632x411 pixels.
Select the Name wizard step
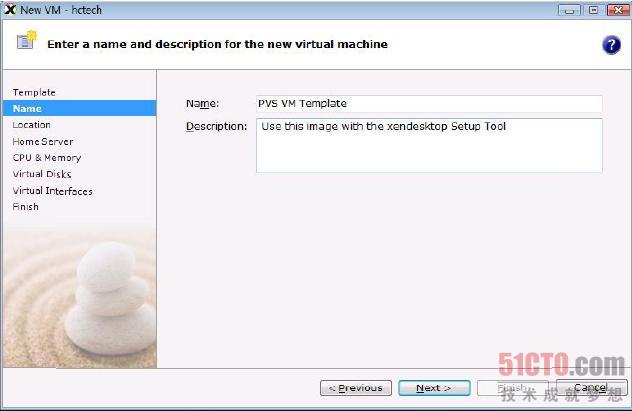click(x=79, y=108)
